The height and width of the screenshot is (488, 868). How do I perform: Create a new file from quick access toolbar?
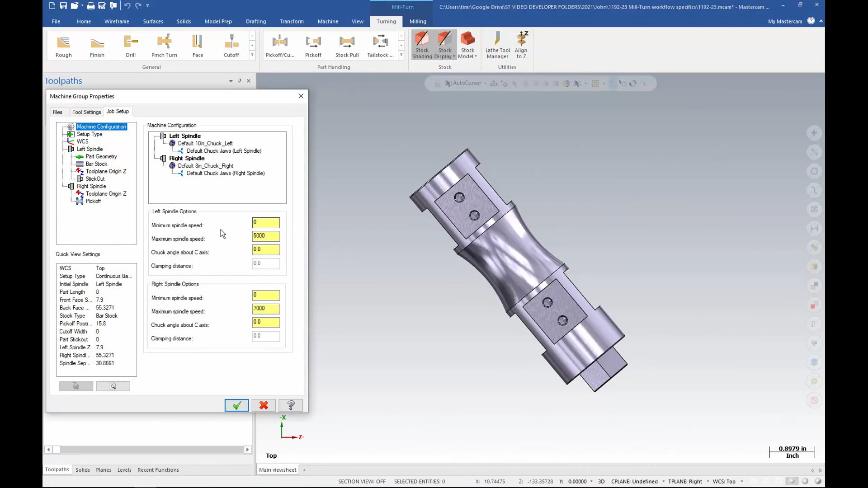pos(52,6)
